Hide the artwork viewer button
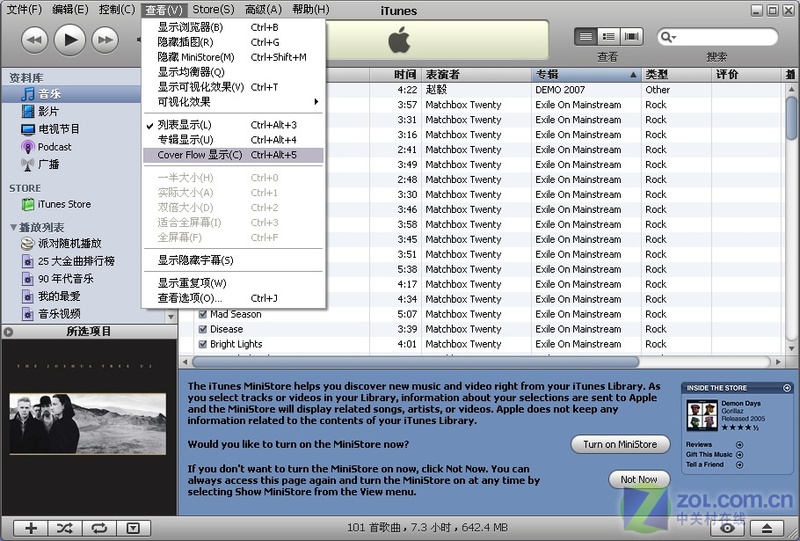 click(133, 528)
